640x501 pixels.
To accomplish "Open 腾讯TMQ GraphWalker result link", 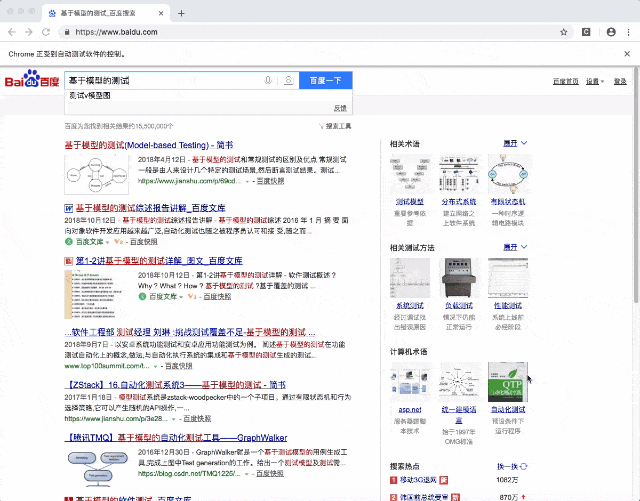I will point(176,438).
